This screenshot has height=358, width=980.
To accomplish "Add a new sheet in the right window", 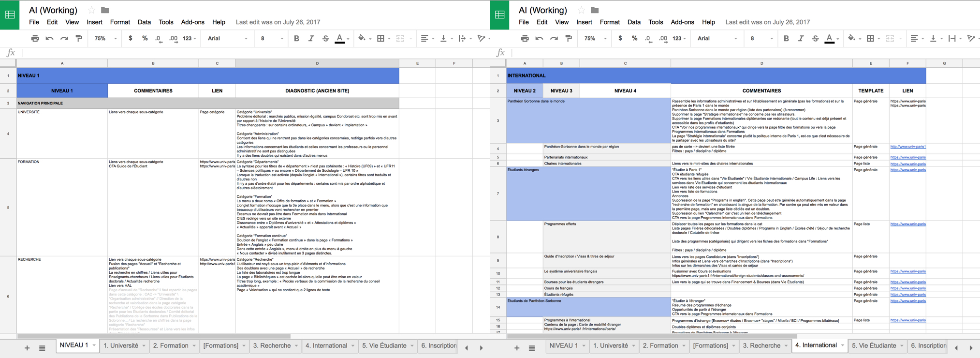I will coord(517,347).
